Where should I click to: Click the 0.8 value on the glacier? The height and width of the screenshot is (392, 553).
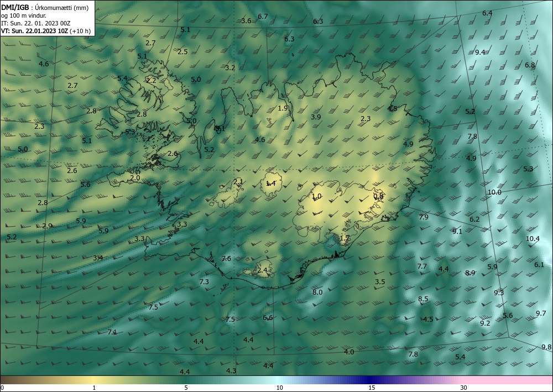378,196
